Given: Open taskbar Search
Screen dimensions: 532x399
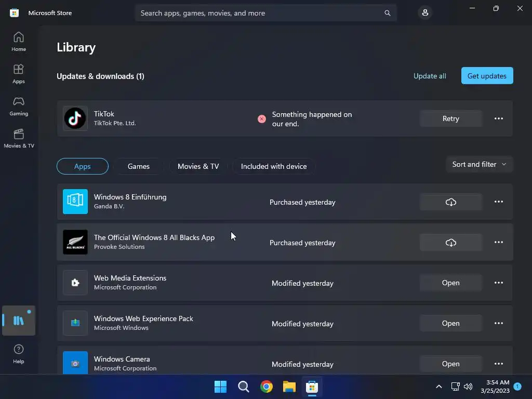Looking at the screenshot, I should (243, 387).
